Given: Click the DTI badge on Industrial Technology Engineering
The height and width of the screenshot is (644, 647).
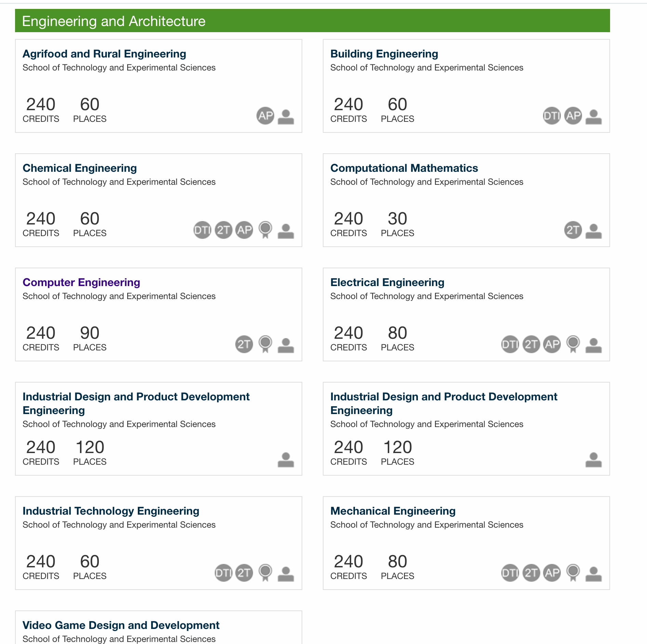Looking at the screenshot, I should point(223,573).
